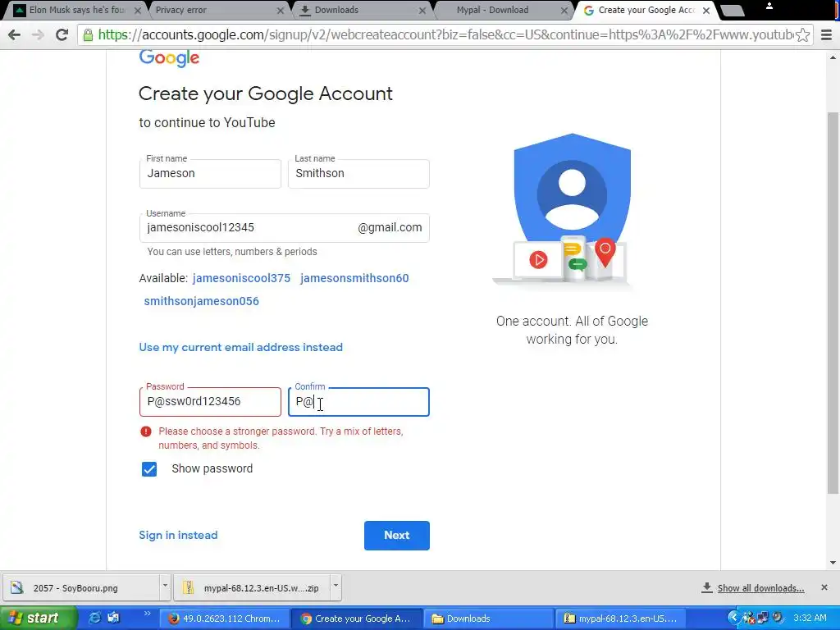Click the red password error icon

coord(146,431)
